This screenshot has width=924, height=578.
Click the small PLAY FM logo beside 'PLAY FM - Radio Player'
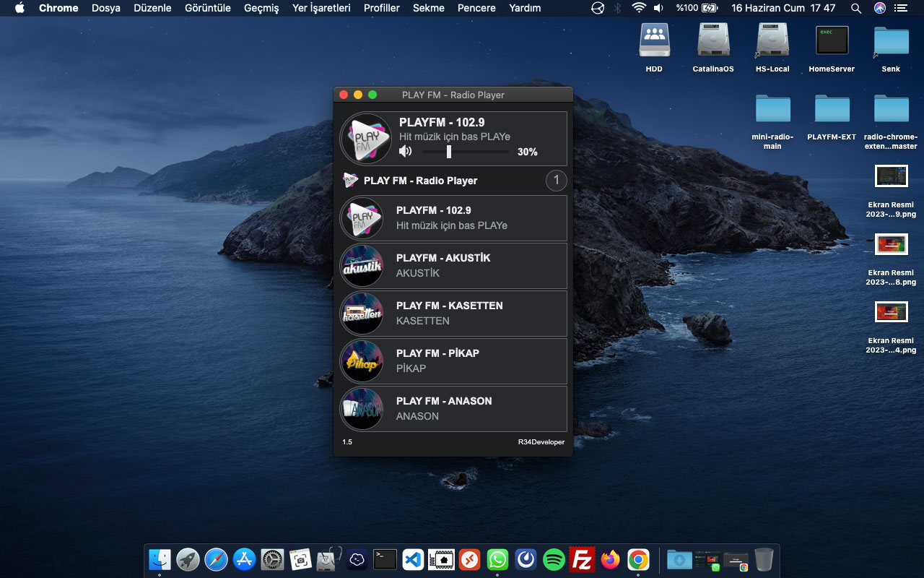tap(351, 181)
